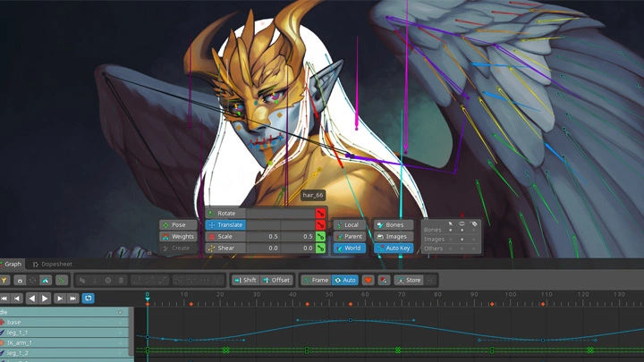Toggle Images compensation button
The image size is (644, 362).
point(394,236)
